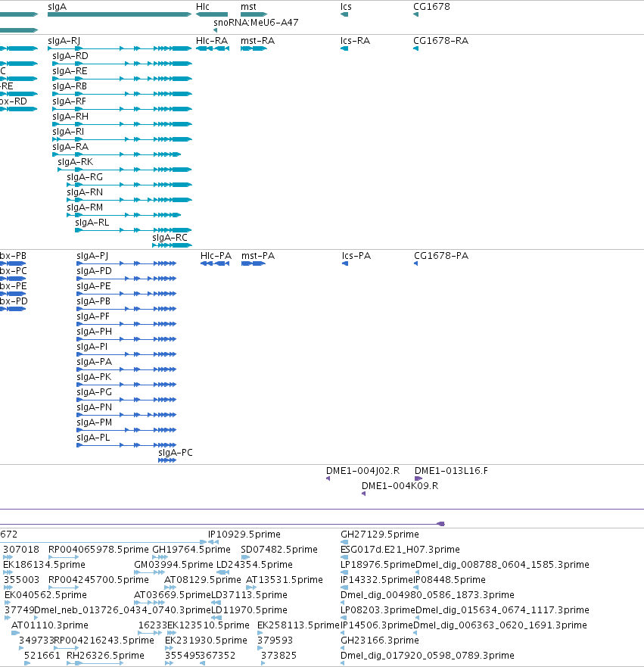This screenshot has height=667, width=644.
Task: Click the lcs-PA protein label
Action: (x=356, y=256)
